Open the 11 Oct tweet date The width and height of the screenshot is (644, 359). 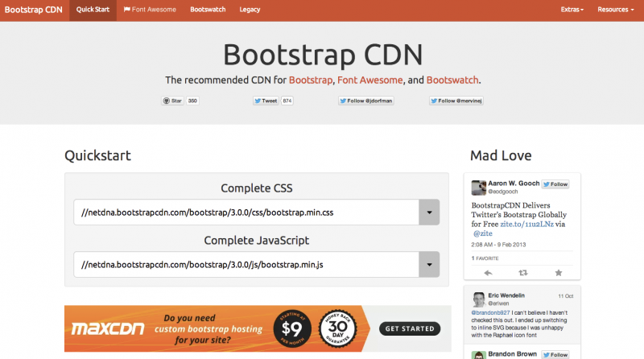point(566,296)
